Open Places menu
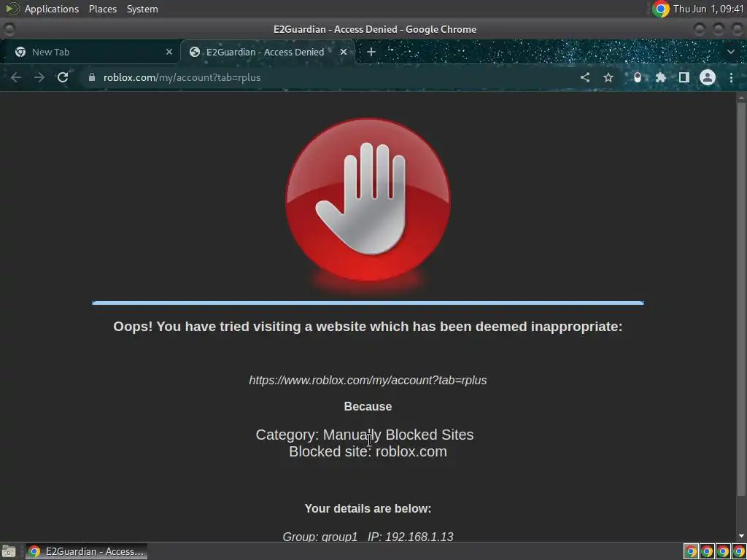This screenshot has height=560, width=747. tap(103, 9)
